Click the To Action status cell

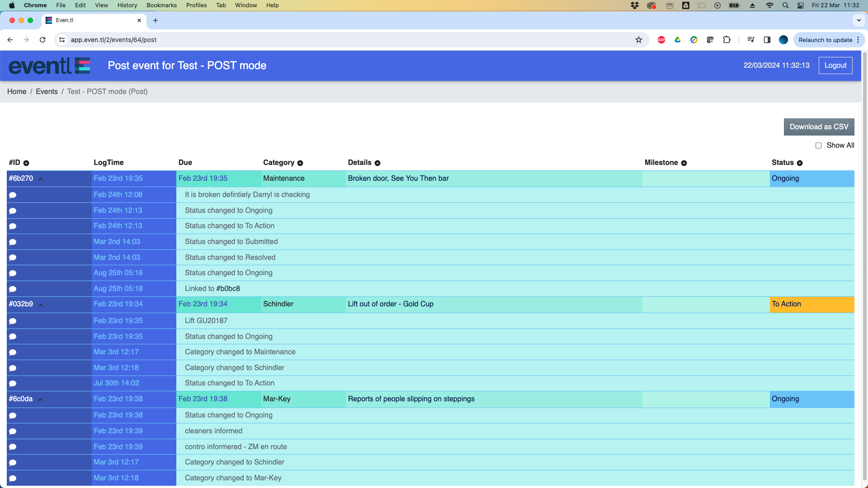pos(812,305)
